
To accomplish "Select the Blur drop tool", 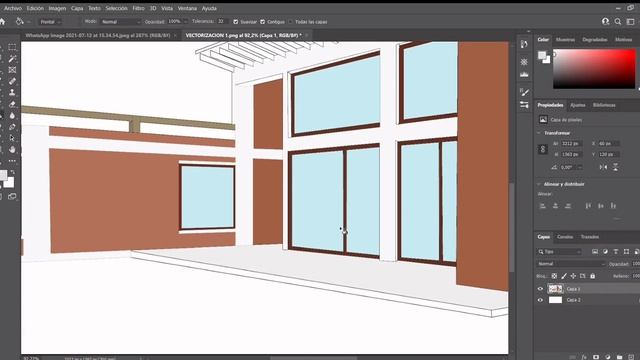I will 12,116.
